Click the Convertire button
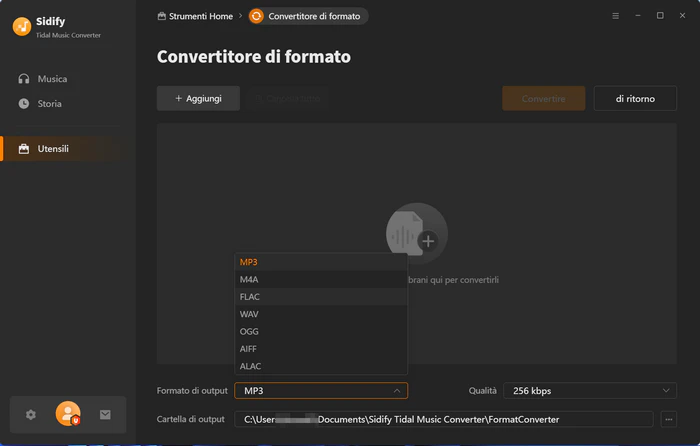 click(543, 99)
